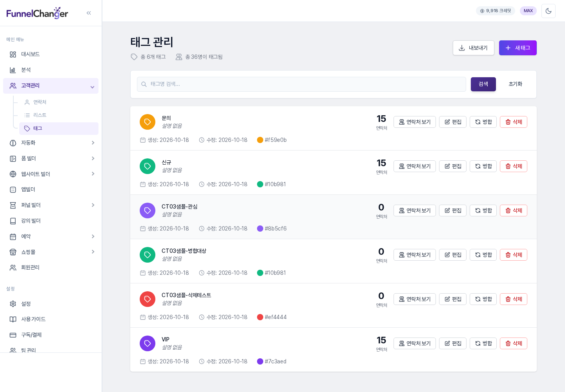The width and height of the screenshot is (565, 392).
Task: Delete the CT03샘플-삭제테스트 tag
Action: [x=514, y=299]
